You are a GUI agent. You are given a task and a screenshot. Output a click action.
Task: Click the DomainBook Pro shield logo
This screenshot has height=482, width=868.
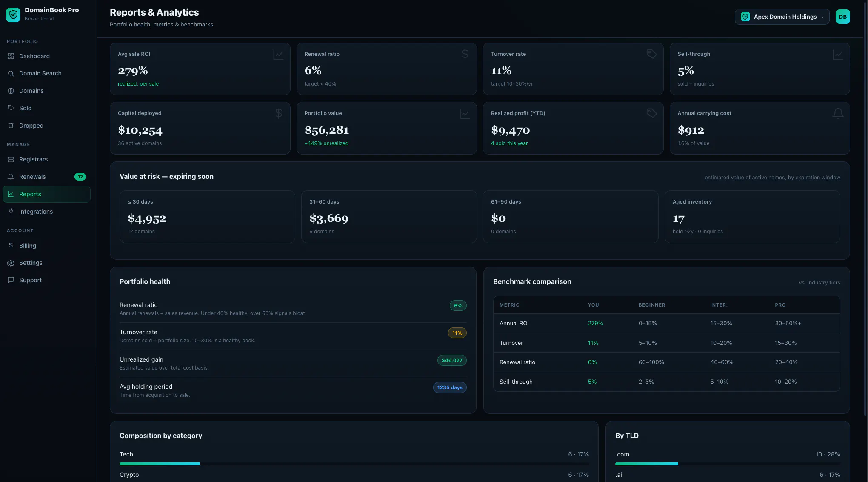13,15
